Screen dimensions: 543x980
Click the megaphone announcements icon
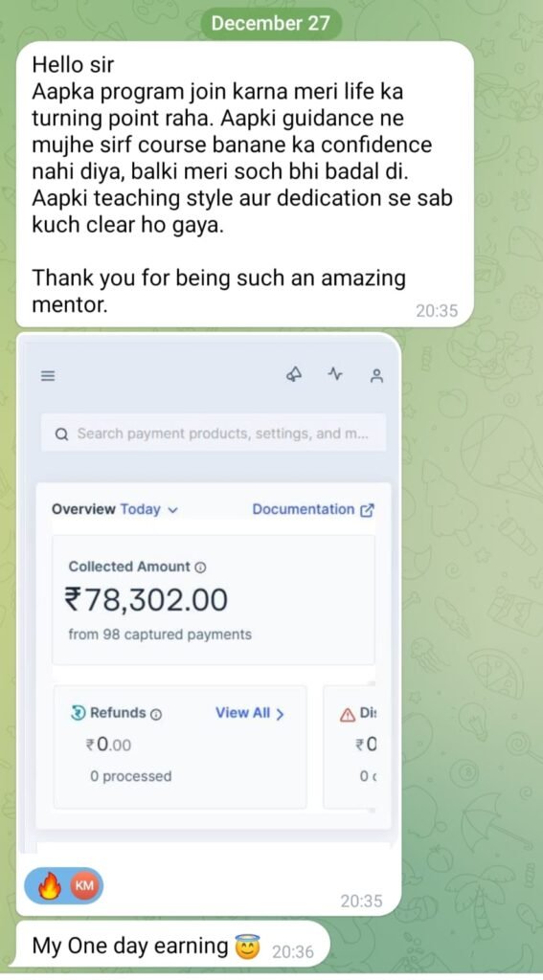point(294,374)
